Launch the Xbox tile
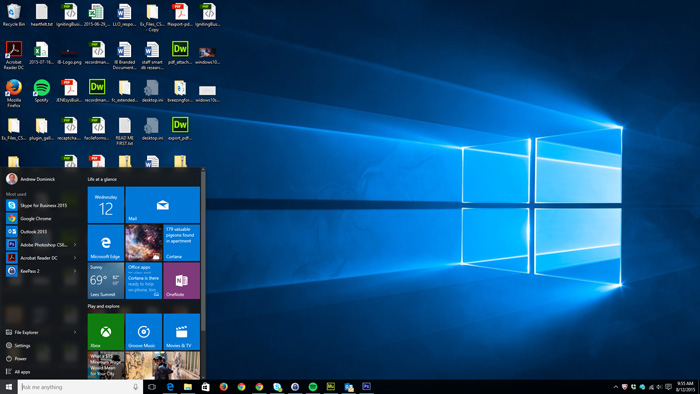The height and width of the screenshot is (394, 700). [x=106, y=332]
